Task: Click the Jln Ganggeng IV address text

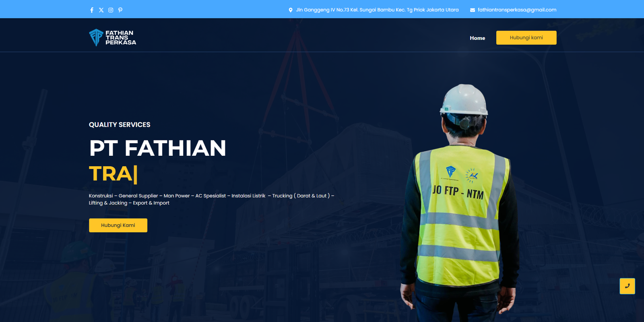Action: (x=377, y=10)
